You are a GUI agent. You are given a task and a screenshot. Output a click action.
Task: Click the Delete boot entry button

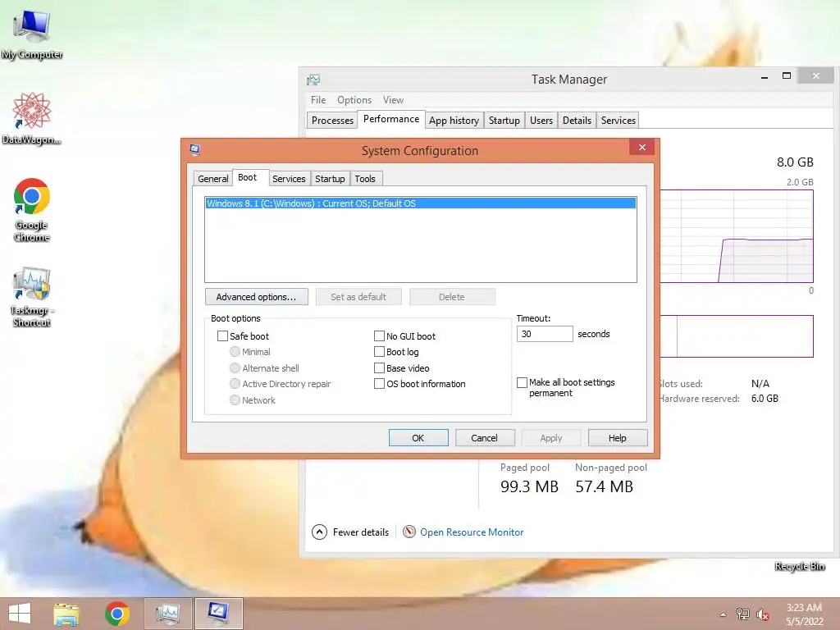pyautogui.click(x=452, y=297)
